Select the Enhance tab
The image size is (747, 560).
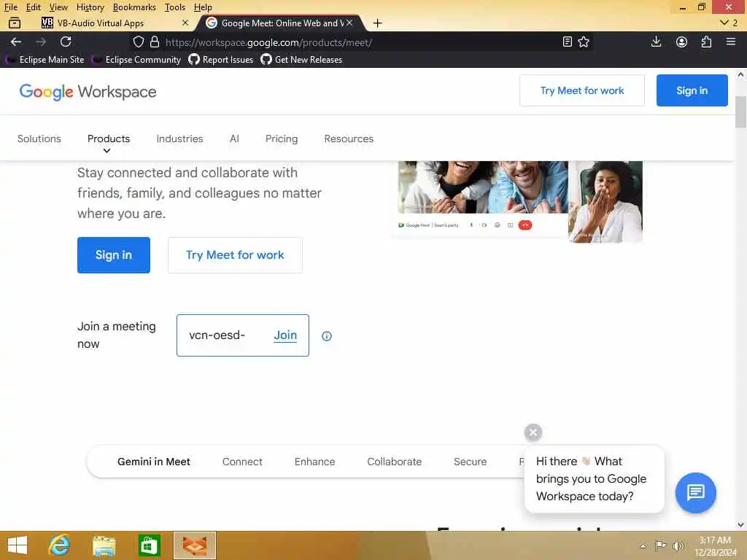314,462
